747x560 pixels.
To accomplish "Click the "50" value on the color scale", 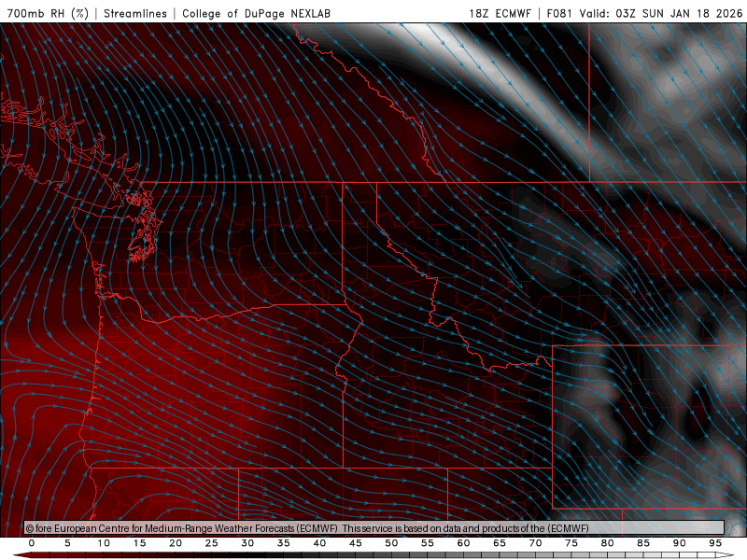I will (x=391, y=543).
